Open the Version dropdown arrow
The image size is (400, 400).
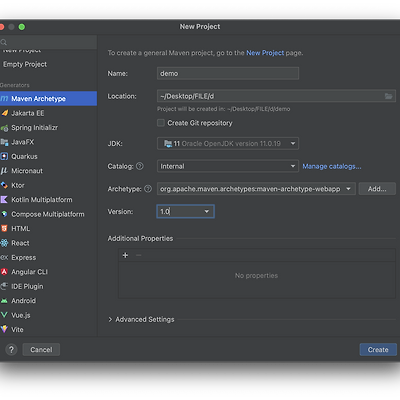click(207, 211)
